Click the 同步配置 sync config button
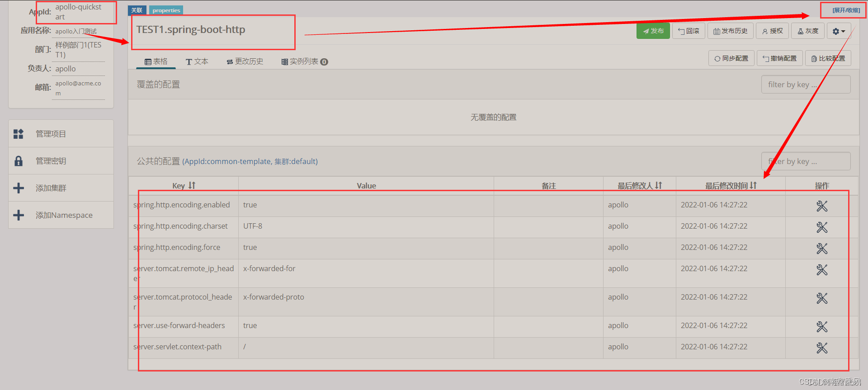This screenshot has width=868, height=390. pyautogui.click(x=731, y=58)
